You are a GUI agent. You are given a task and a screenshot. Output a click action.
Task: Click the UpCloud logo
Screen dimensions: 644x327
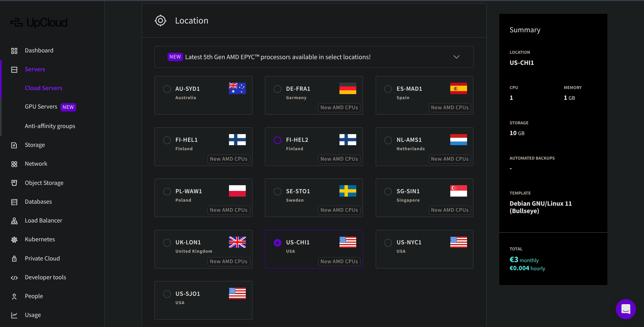(39, 23)
